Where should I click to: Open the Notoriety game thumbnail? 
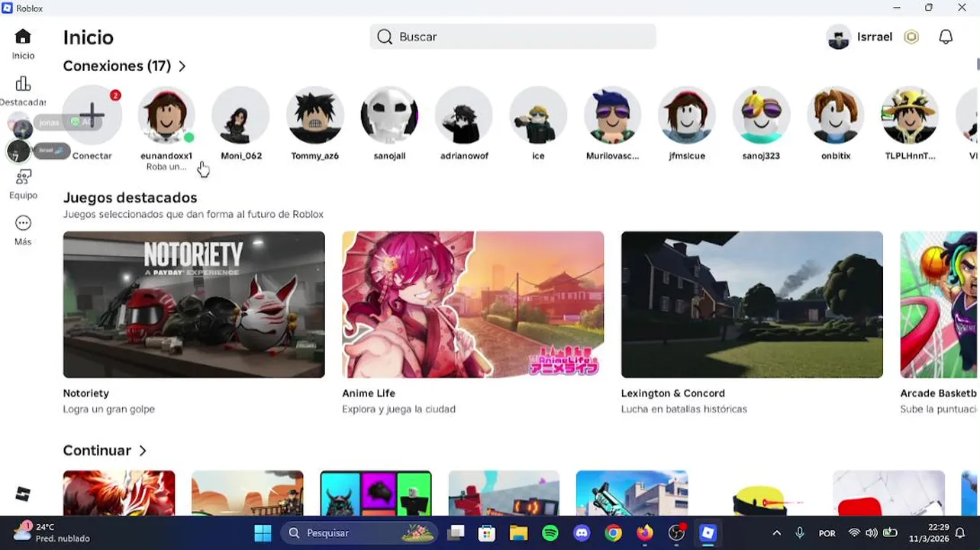[194, 305]
